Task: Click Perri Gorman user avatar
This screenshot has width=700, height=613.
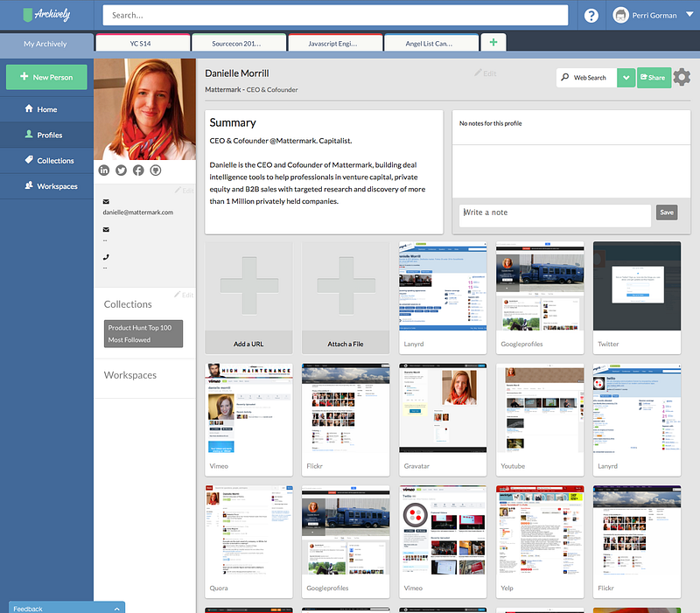Action: coord(620,15)
